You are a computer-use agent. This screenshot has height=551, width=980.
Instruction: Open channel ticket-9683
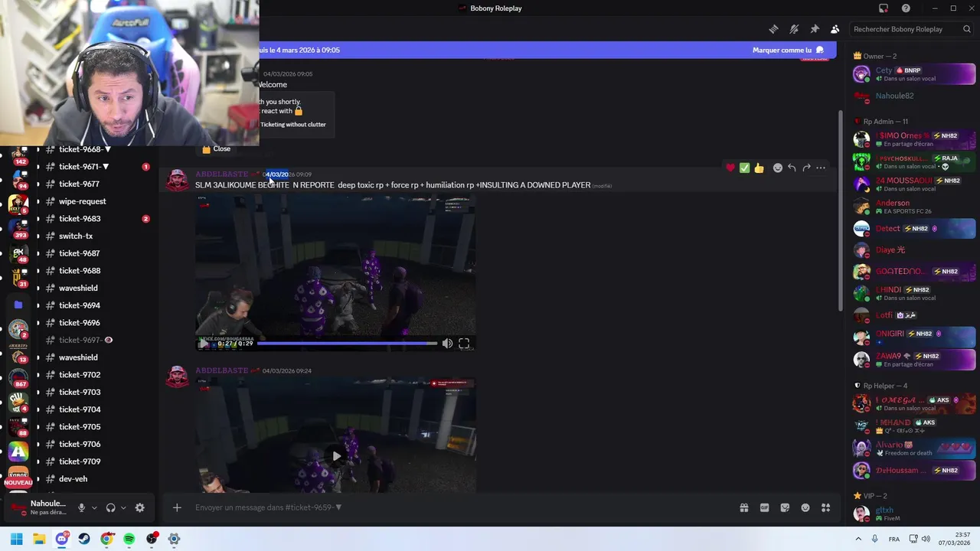click(x=80, y=219)
